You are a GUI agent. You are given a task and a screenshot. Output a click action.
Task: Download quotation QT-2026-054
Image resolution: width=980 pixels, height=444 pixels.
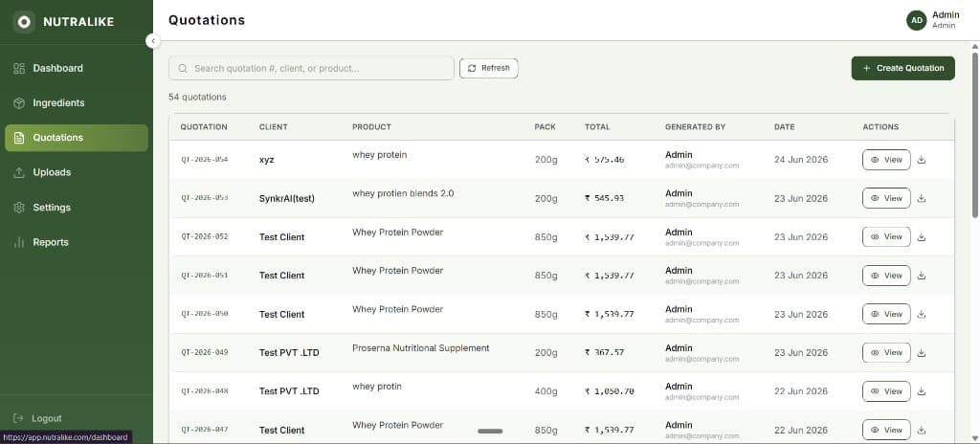click(922, 160)
